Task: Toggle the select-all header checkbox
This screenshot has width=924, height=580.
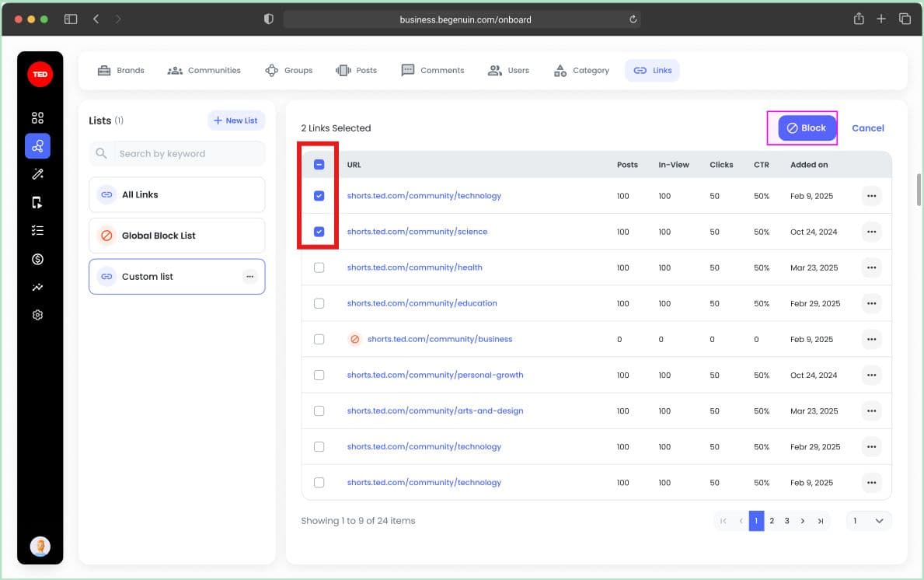Action: 319,165
